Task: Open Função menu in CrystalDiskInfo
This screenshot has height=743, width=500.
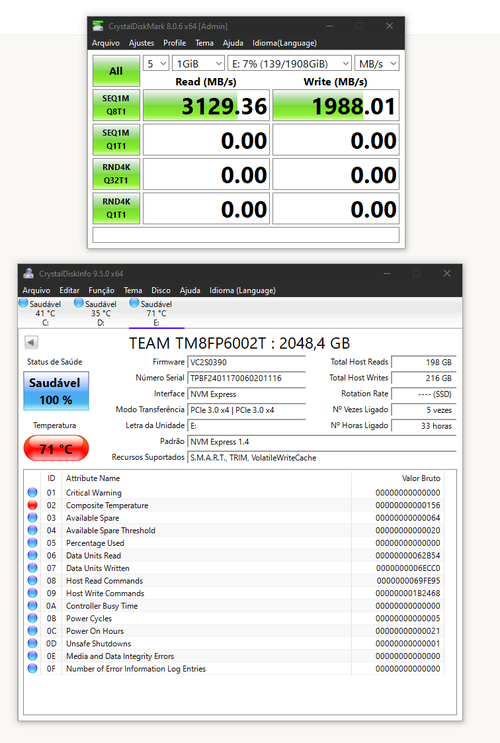Action: click(x=101, y=290)
